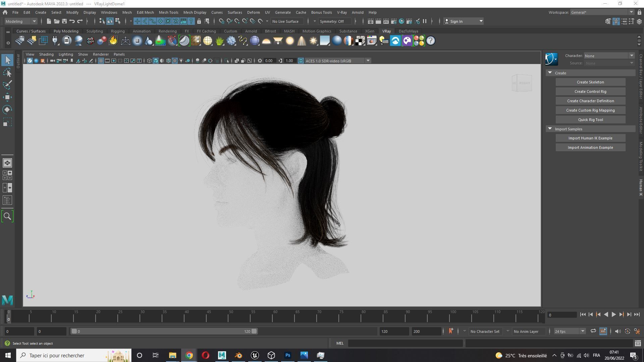Click the purple V-Ray material palette icon
The width and height of the screenshot is (644, 362).
pyautogui.click(x=407, y=41)
